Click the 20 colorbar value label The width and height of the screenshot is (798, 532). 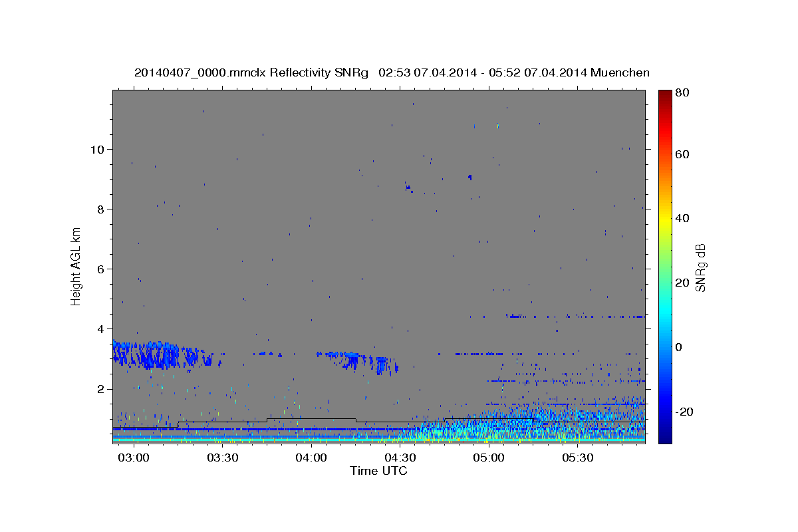(x=682, y=283)
